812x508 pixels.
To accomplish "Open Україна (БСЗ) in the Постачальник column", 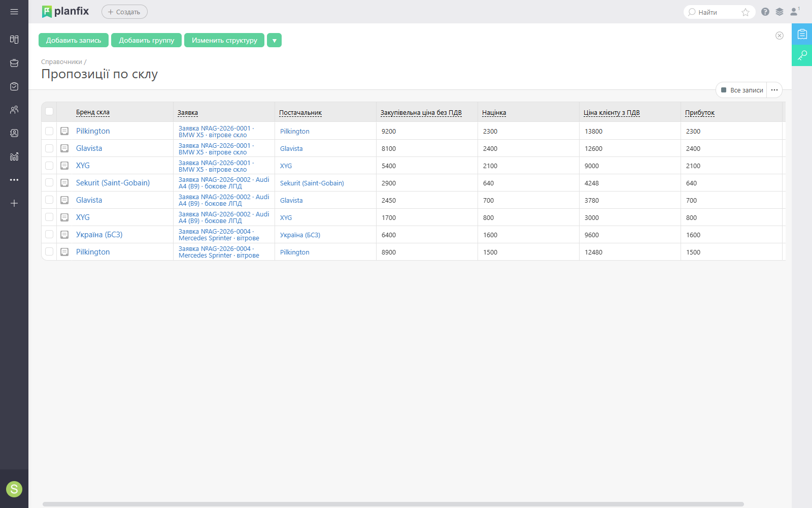I will [300, 235].
